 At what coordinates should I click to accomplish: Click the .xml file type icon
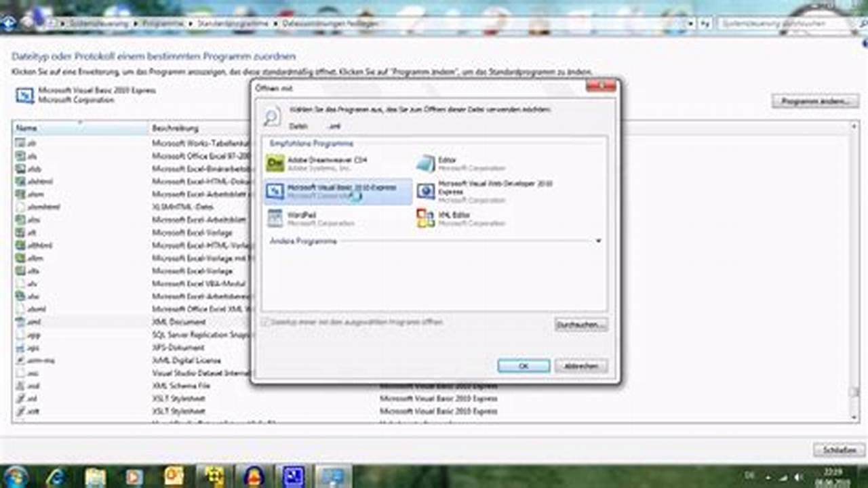coord(20,322)
